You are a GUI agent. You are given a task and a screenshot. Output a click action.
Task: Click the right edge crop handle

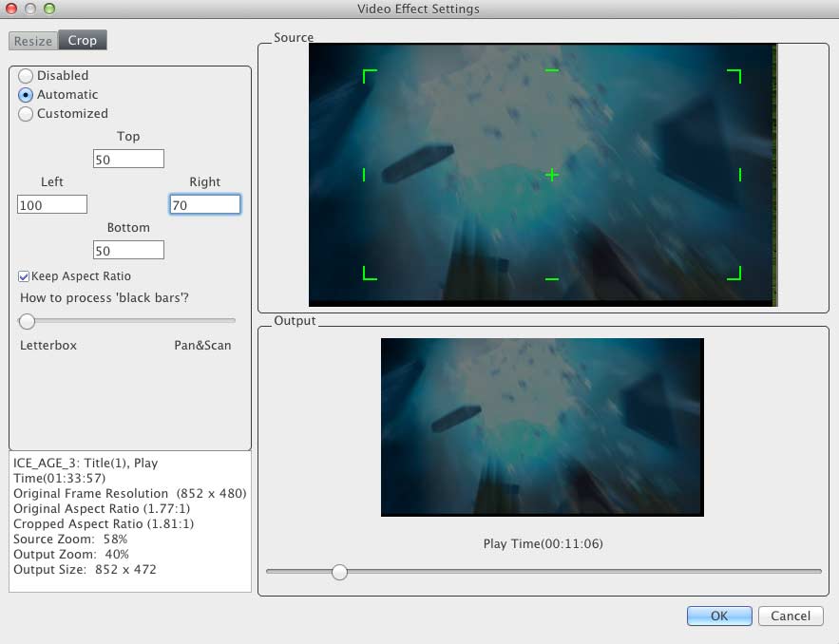pyautogui.click(x=740, y=175)
